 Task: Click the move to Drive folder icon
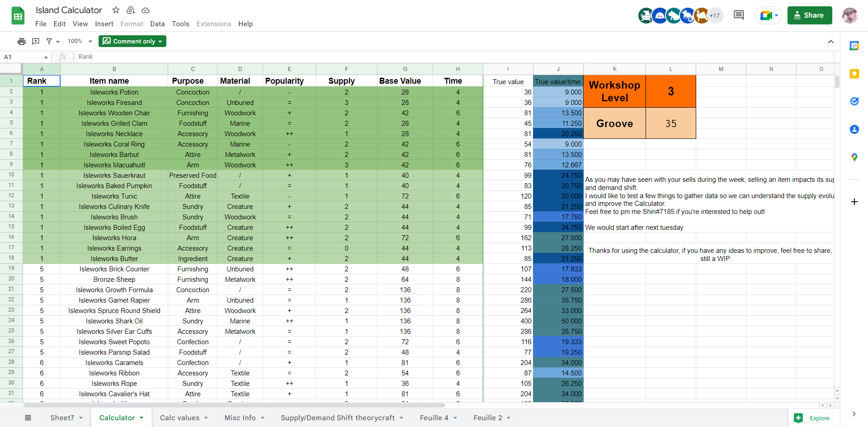(131, 10)
